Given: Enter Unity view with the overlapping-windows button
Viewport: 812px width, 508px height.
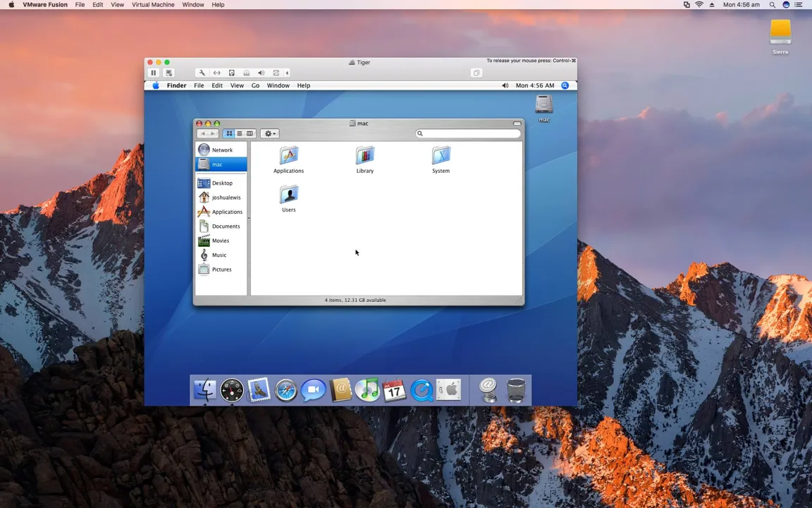Looking at the screenshot, I should pos(476,73).
